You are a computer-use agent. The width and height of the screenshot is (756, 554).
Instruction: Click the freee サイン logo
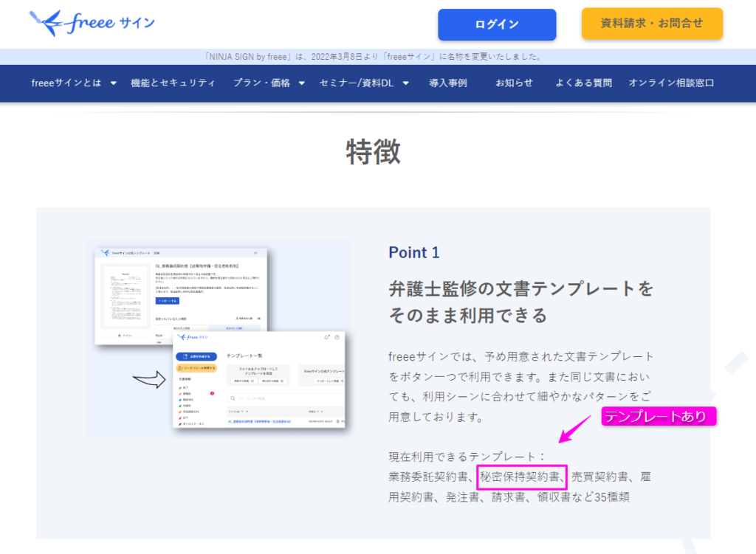[x=92, y=23]
